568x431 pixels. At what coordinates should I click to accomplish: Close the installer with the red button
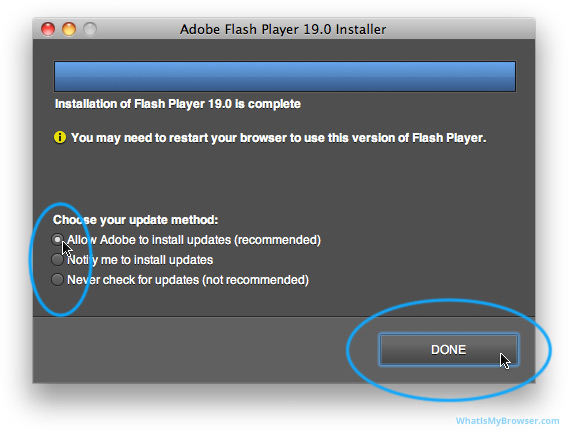(48, 29)
